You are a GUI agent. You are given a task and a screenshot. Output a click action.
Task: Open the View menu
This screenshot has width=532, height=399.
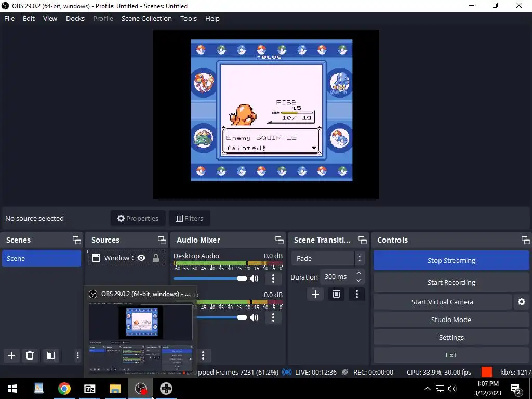click(x=50, y=18)
